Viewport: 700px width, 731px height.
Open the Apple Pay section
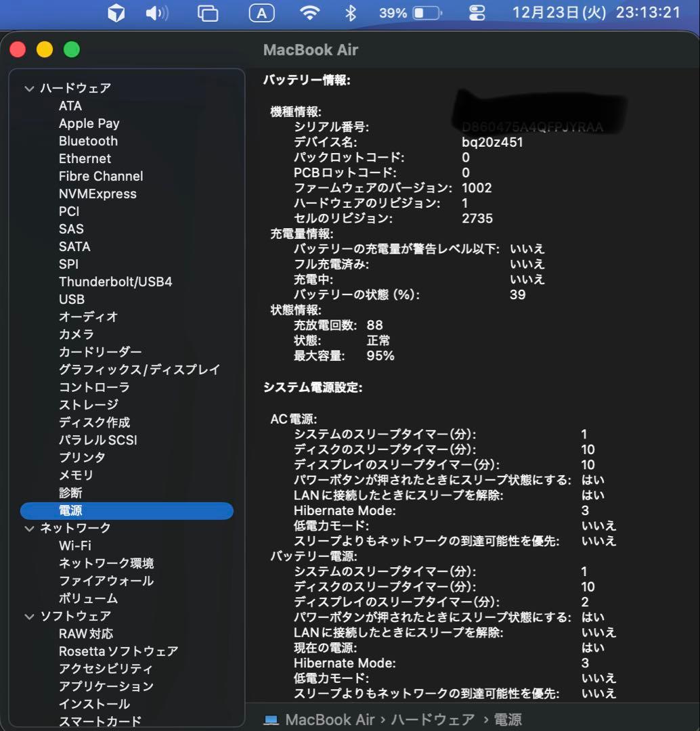[89, 123]
